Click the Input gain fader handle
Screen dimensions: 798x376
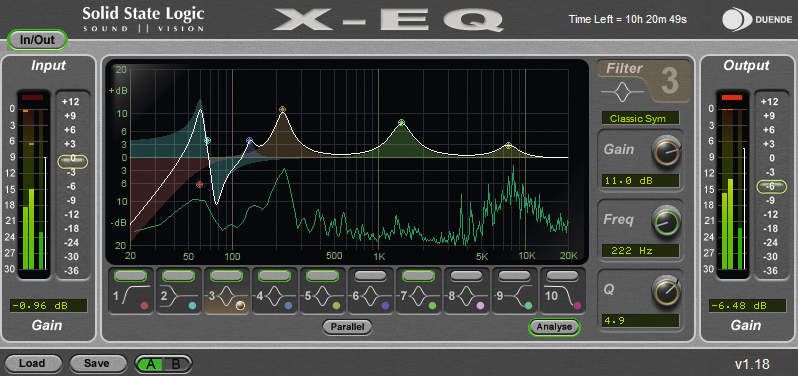pyautogui.click(x=73, y=161)
